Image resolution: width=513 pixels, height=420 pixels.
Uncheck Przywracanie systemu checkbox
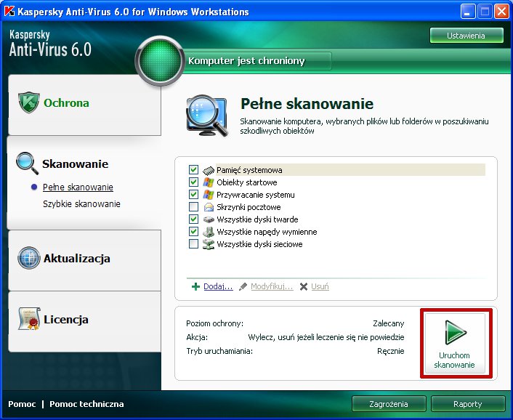tap(193, 194)
